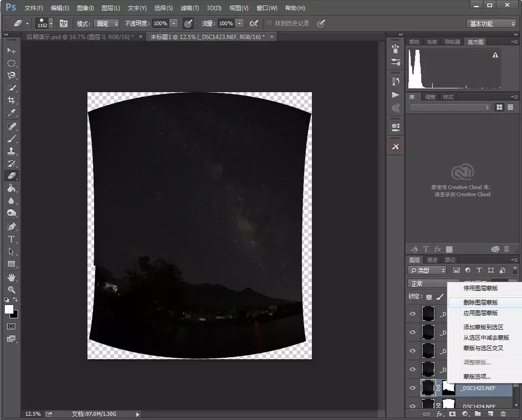The width and height of the screenshot is (522, 420).
Task: Select the Pen tool
Action: (x=11, y=227)
